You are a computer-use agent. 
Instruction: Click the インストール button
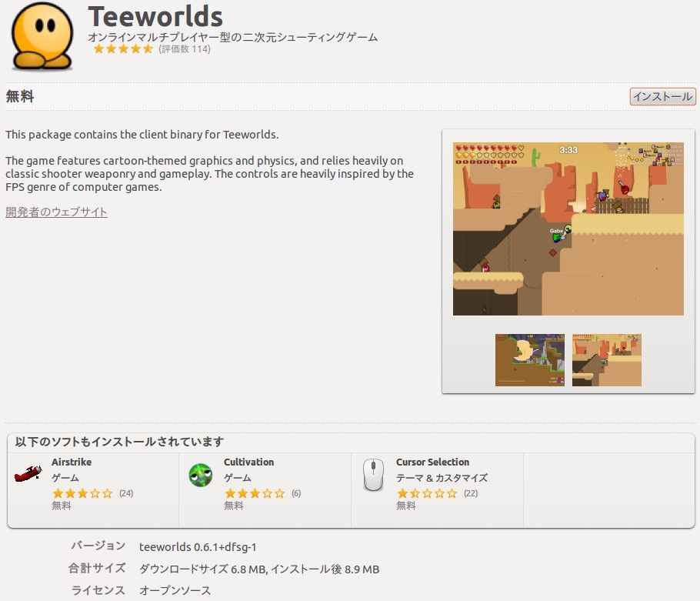662,96
